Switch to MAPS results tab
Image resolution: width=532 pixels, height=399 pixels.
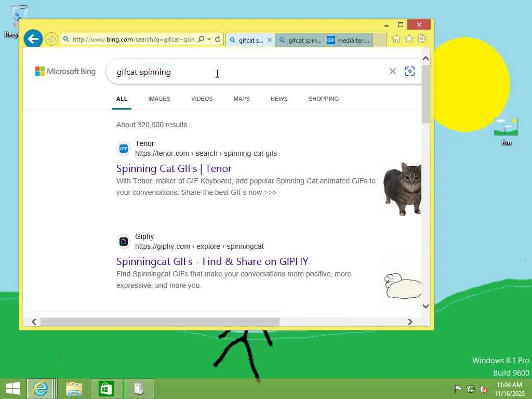242,99
